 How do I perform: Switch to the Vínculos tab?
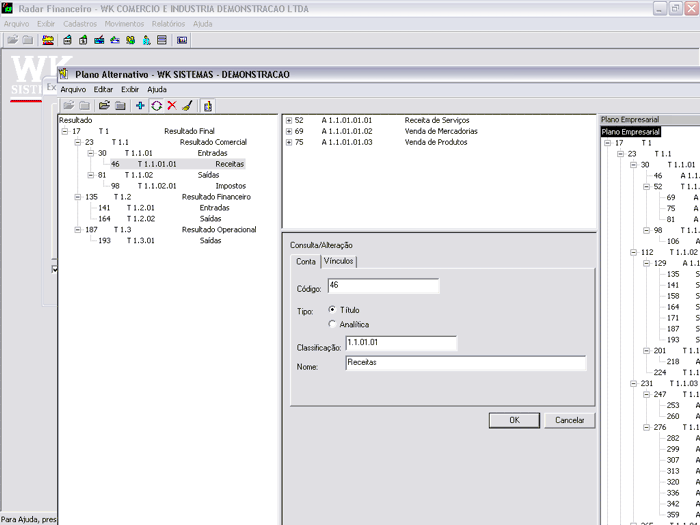340,261
